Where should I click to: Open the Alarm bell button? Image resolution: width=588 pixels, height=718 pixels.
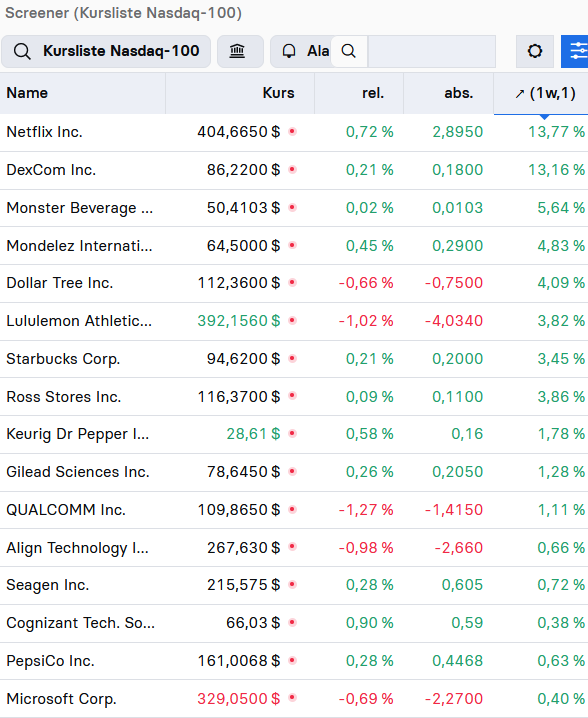pos(300,51)
